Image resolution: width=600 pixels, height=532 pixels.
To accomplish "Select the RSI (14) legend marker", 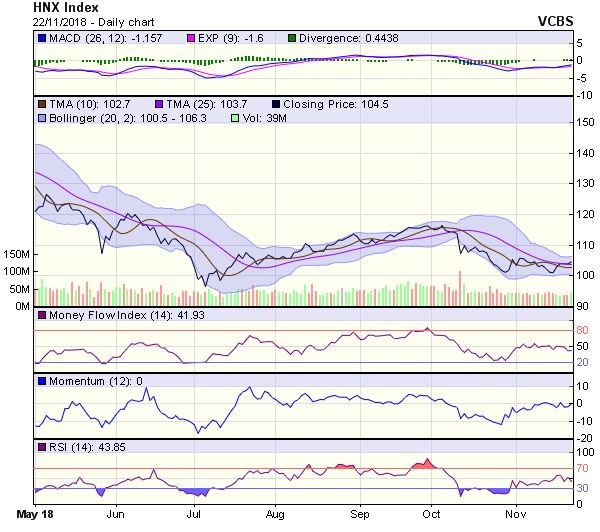I will coord(39,445).
